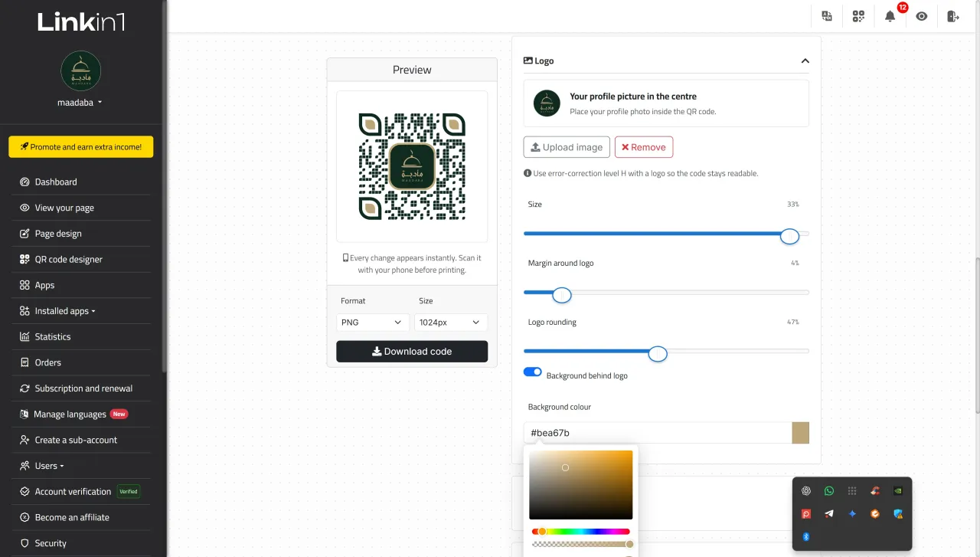Click the ChatGPT tray icon
980x557 pixels.
click(806, 491)
